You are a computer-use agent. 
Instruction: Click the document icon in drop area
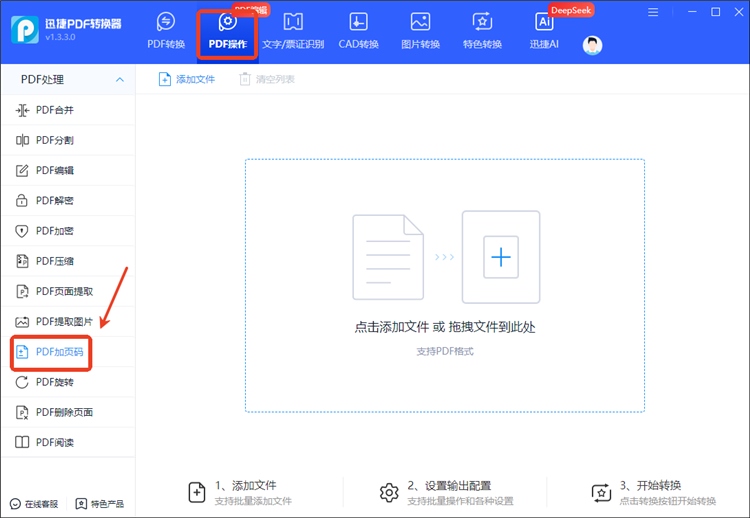pyautogui.click(x=388, y=257)
